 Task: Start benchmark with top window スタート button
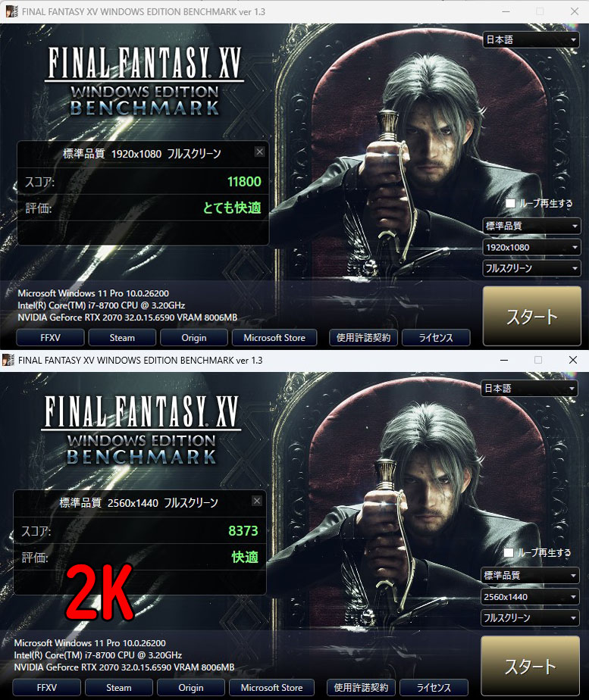[532, 317]
